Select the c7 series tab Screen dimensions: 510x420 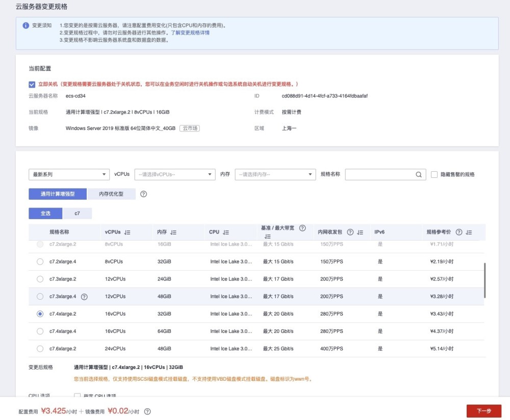(77, 214)
